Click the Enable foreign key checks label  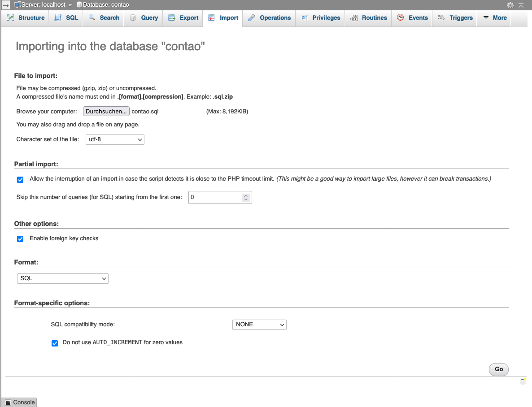(64, 238)
